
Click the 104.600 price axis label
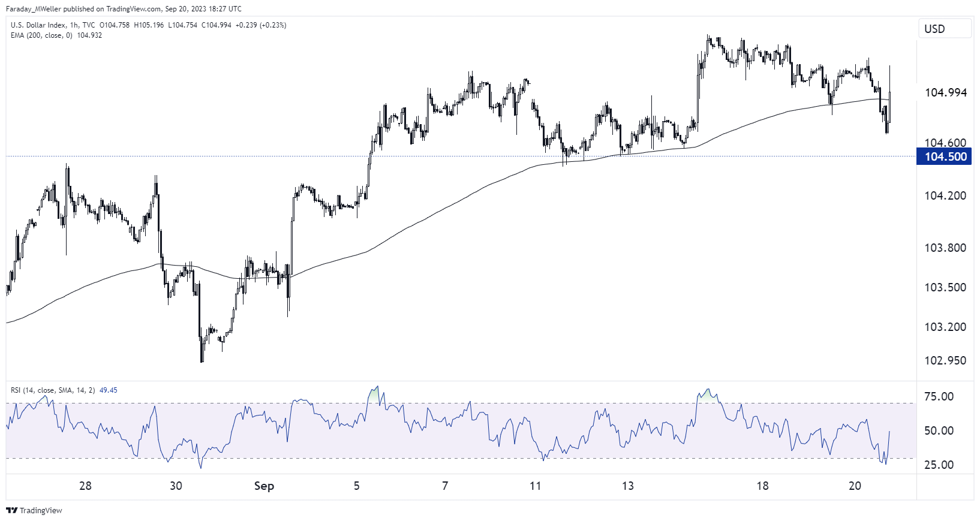946,143
